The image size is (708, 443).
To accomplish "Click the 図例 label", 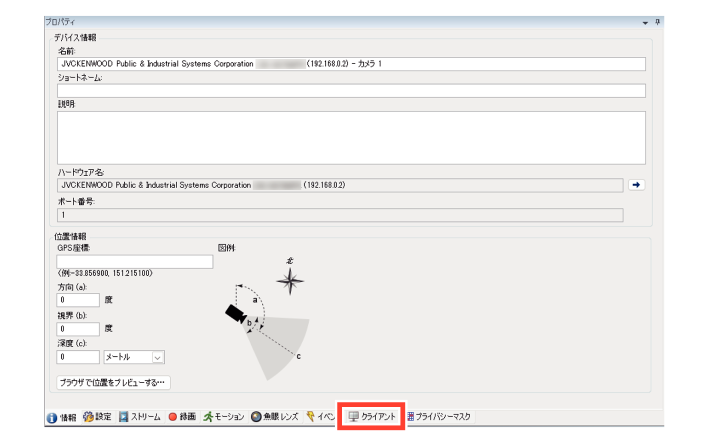I will (226, 248).
